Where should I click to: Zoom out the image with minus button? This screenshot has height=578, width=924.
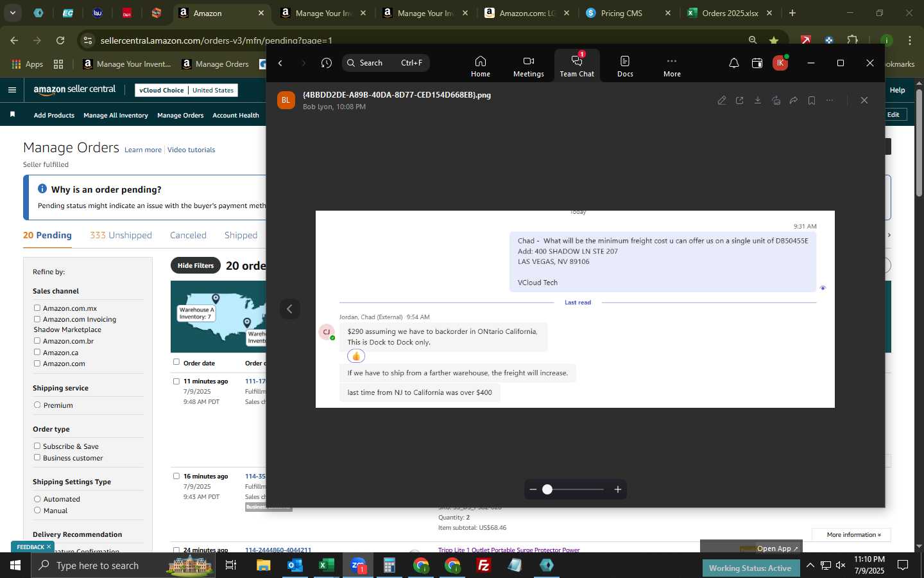tap(533, 489)
